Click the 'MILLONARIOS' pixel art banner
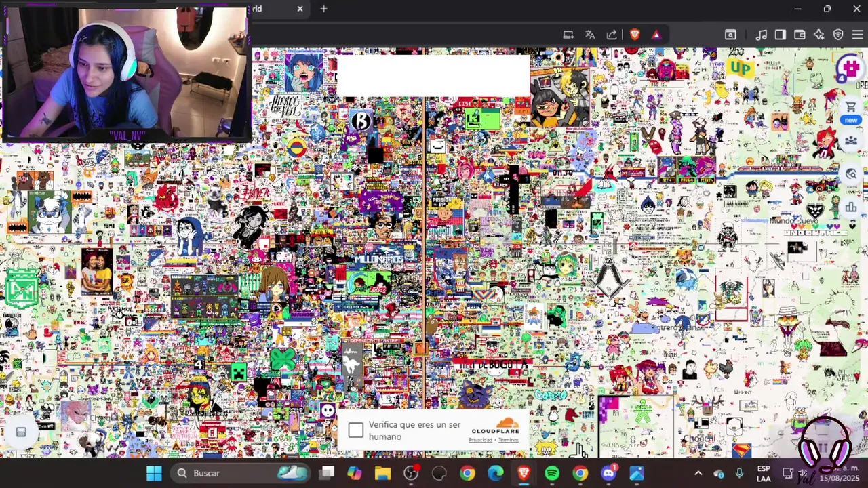The height and width of the screenshot is (488, 868). click(379, 259)
